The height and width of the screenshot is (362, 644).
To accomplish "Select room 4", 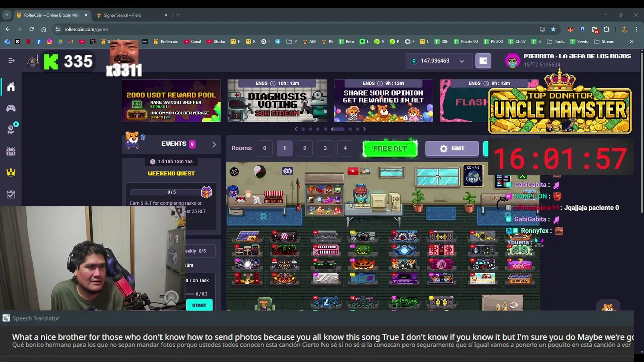I will (345, 148).
